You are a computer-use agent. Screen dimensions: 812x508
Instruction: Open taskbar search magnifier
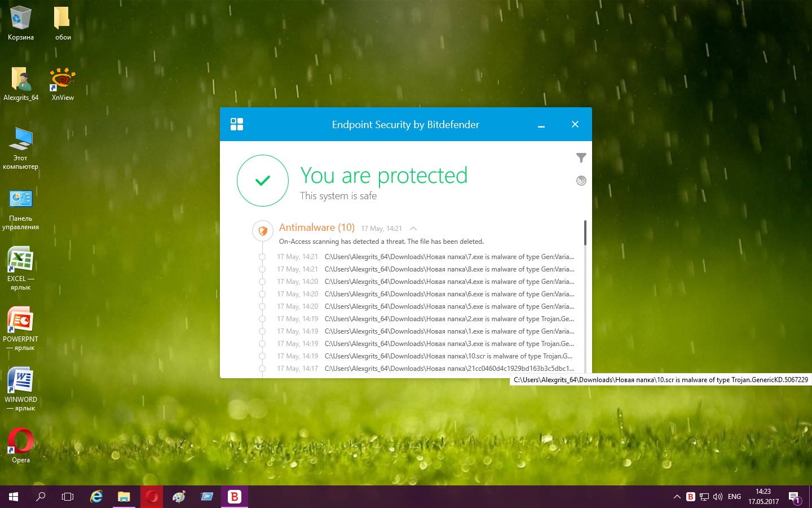[x=41, y=497]
